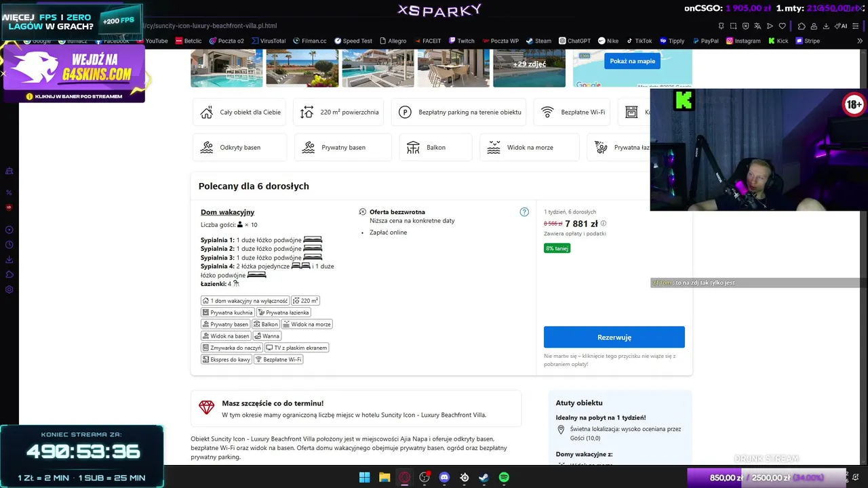Open the PayPal bookmark

click(x=705, y=41)
